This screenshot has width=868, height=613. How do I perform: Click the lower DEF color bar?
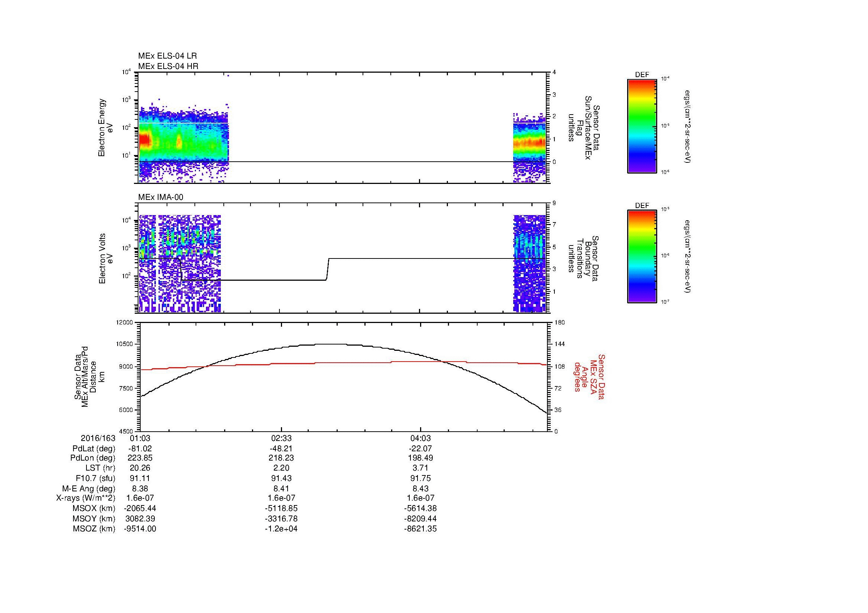pyautogui.click(x=642, y=257)
